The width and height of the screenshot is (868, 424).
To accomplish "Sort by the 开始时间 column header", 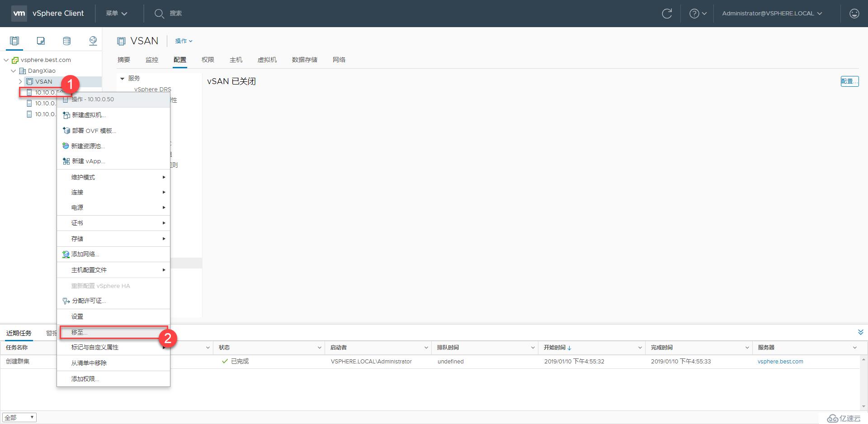I will point(555,348).
